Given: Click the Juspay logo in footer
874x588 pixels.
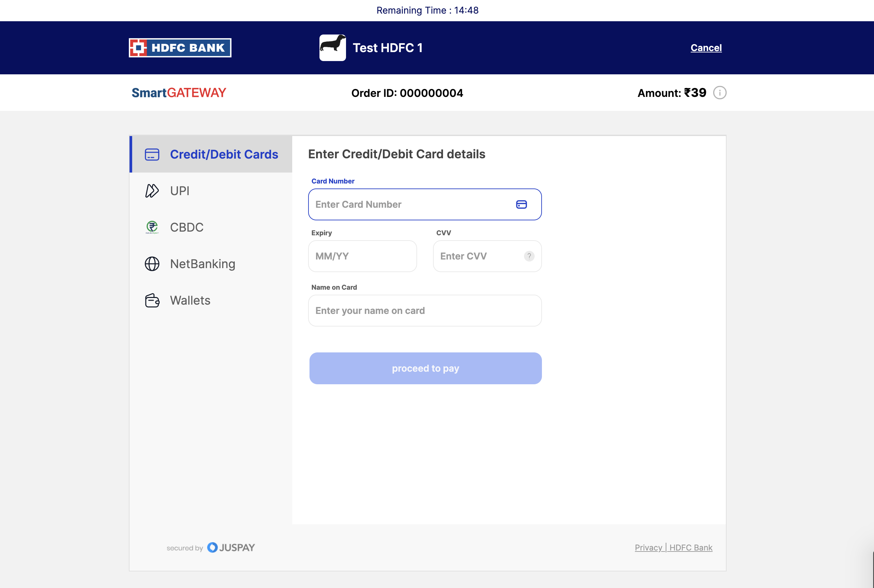Looking at the screenshot, I should pyautogui.click(x=231, y=548).
